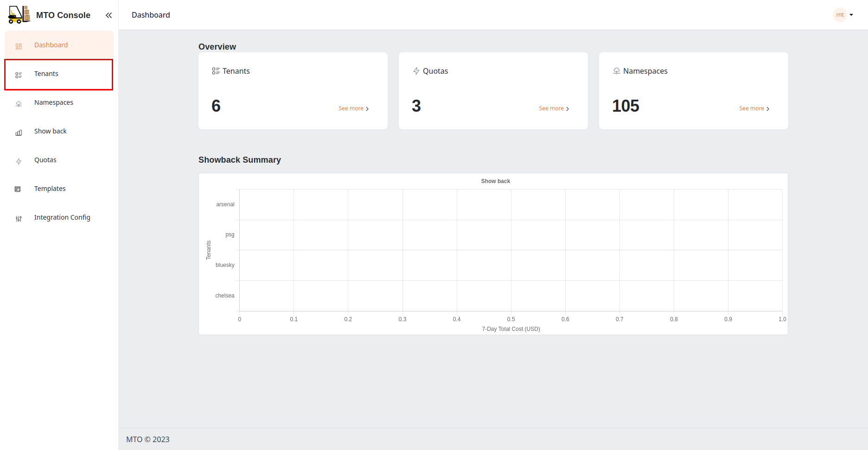
Task: Select Templates from the sidebar menu
Action: coord(50,189)
